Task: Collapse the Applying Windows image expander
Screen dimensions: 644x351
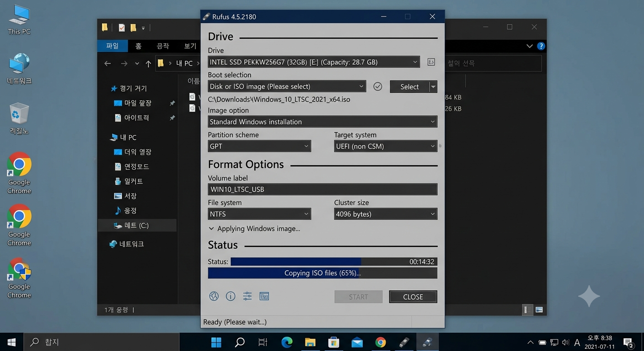Action: [x=211, y=229]
